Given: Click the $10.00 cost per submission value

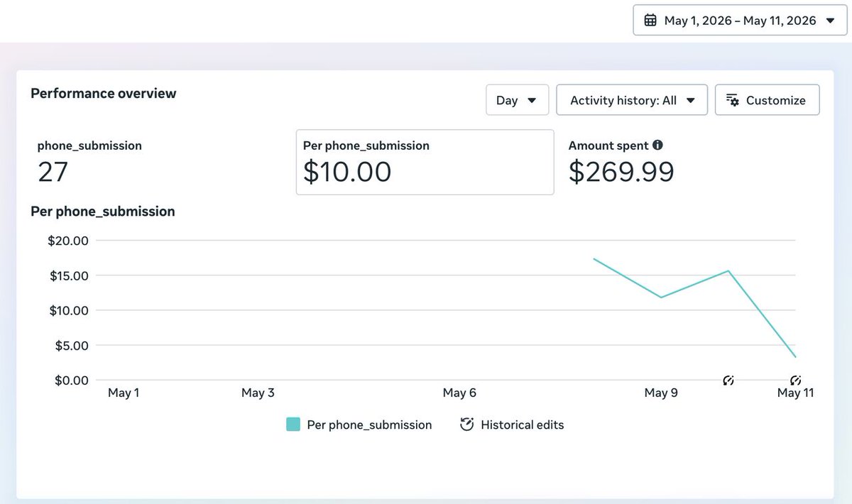Looking at the screenshot, I should (347, 172).
